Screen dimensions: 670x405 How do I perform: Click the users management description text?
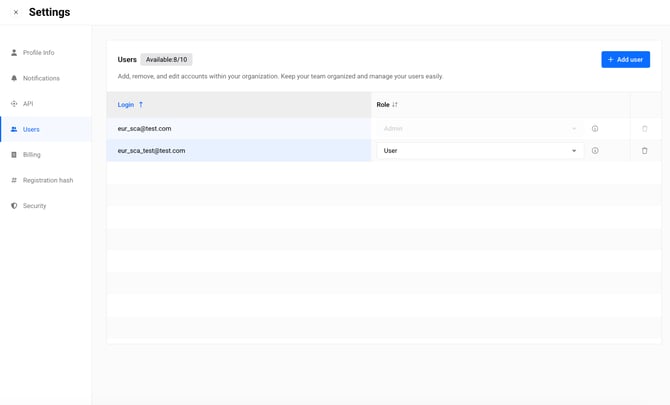[280, 76]
